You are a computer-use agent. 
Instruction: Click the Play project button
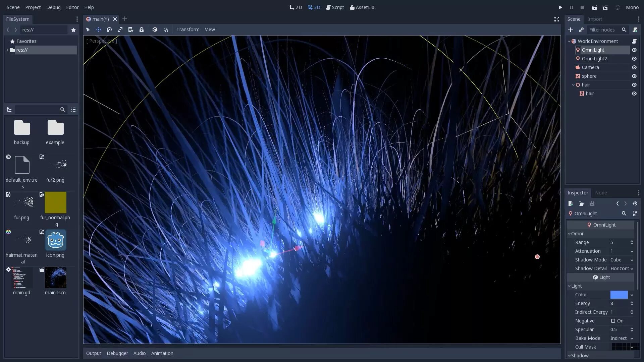click(560, 7)
